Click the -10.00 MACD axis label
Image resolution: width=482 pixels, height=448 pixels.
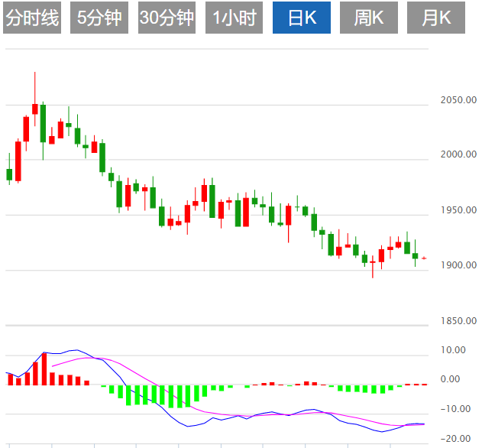(x=455, y=409)
